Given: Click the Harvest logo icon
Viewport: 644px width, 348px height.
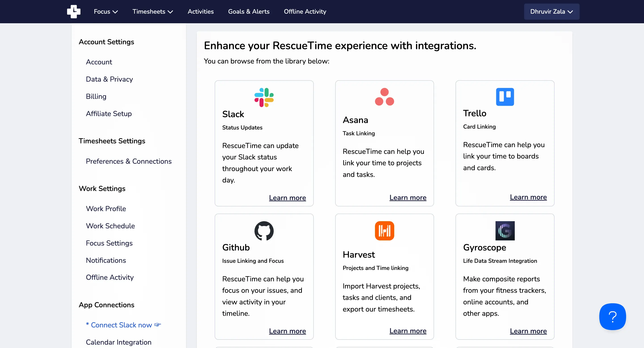Looking at the screenshot, I should point(384,231).
